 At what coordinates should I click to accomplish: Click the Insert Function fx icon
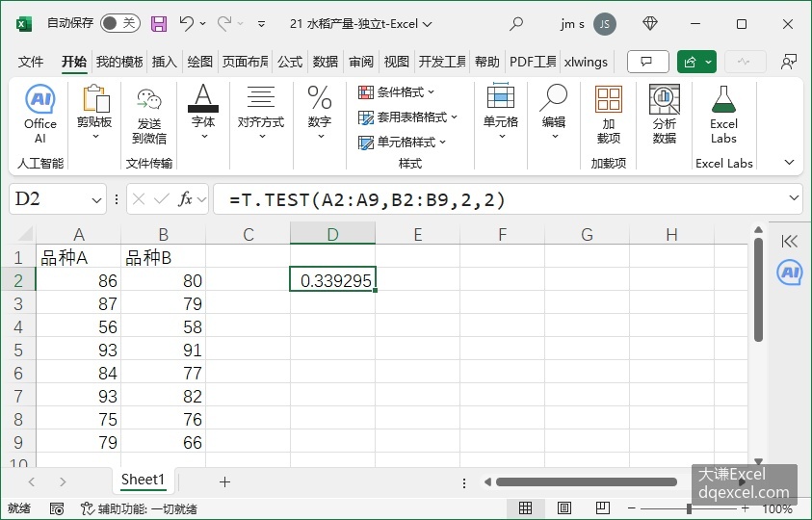(185, 199)
